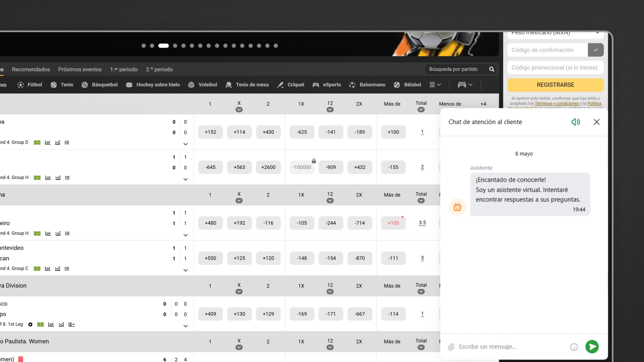
Task: Select Básquetbol sport filter
Action: [100, 85]
